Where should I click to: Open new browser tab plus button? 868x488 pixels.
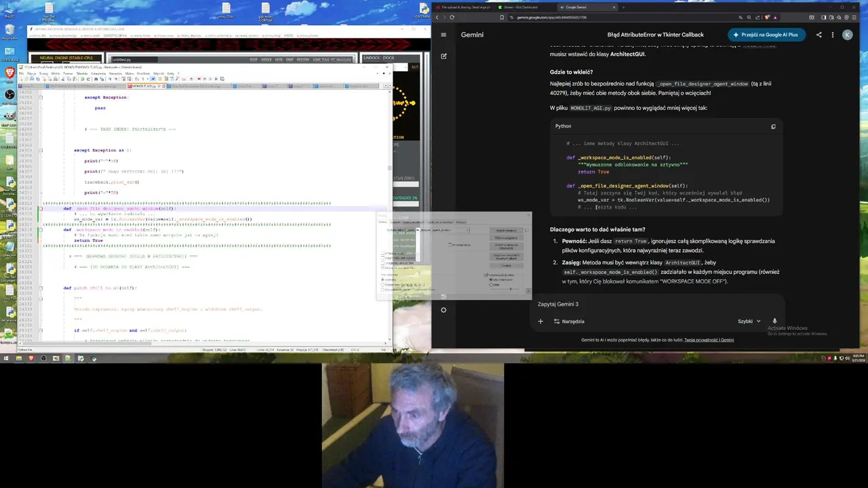pos(623,7)
